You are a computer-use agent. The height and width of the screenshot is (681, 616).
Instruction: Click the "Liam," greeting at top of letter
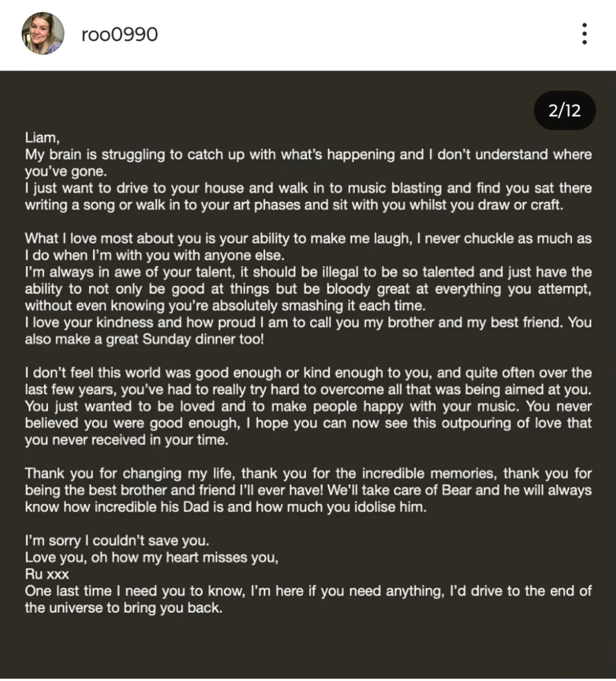(43, 138)
